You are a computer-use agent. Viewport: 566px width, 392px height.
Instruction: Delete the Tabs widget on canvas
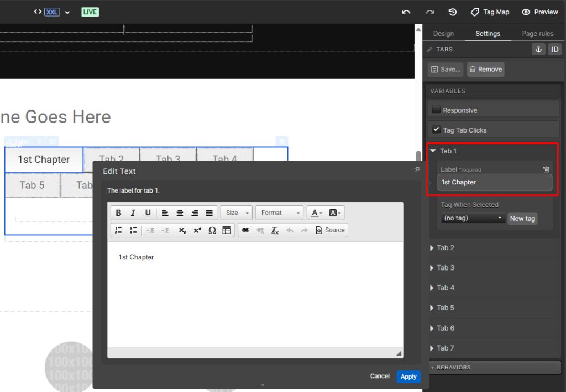(282, 141)
